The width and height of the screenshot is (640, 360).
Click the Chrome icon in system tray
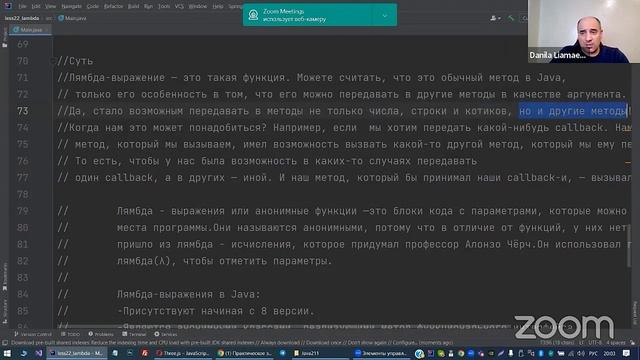[461, 353]
